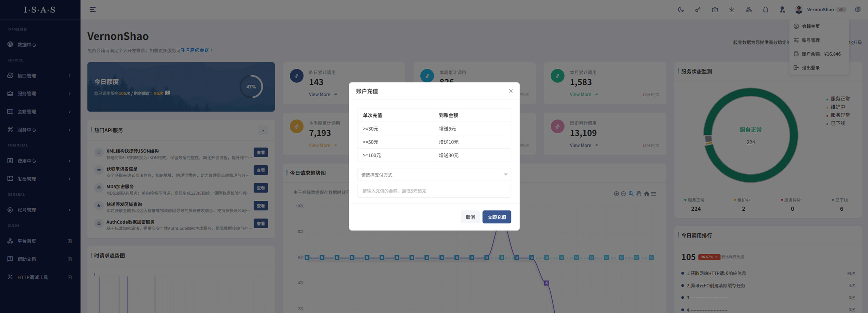Click 查看 for 获取来访者信息
This screenshot has width=868, height=313.
tap(261, 170)
